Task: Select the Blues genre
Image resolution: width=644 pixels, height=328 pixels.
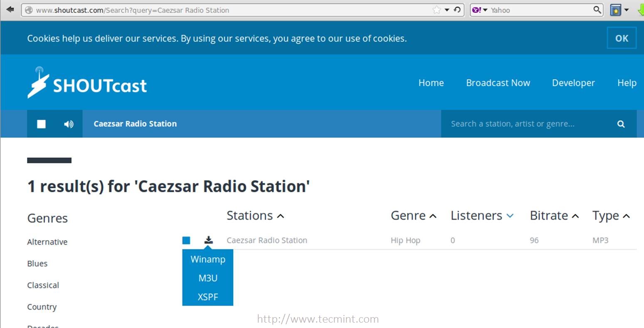Action: click(37, 263)
